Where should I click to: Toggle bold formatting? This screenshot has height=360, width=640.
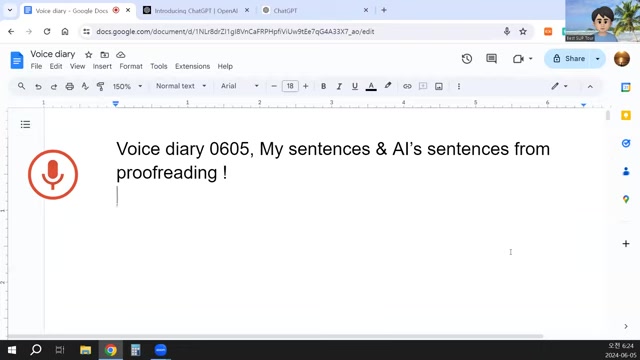coord(323,86)
